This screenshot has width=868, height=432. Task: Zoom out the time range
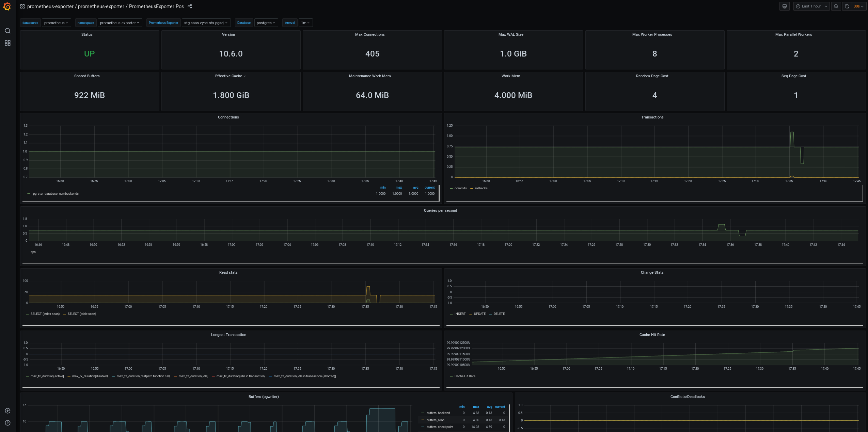836,6
